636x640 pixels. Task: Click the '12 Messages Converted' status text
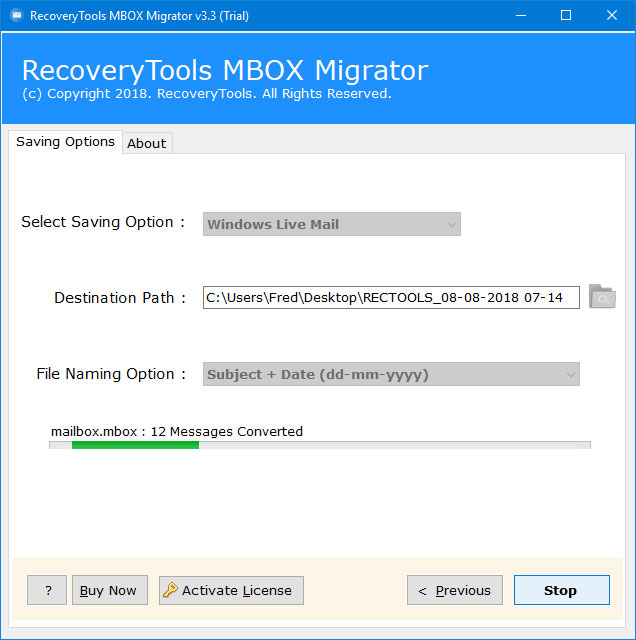point(227,431)
